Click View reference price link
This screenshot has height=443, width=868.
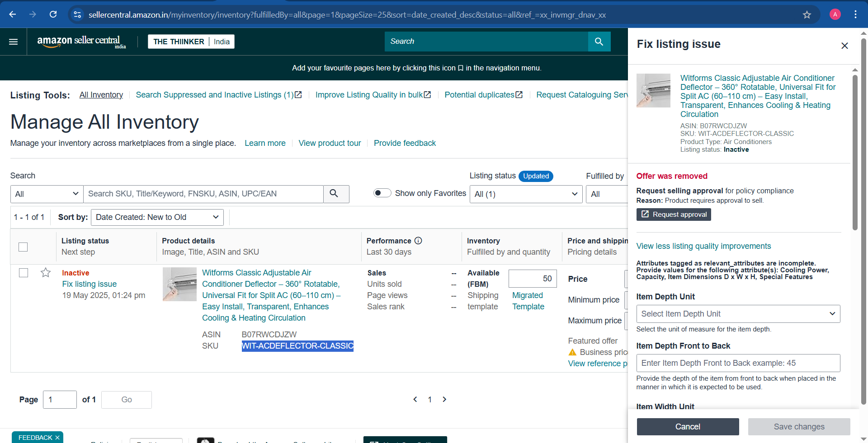[x=598, y=364]
